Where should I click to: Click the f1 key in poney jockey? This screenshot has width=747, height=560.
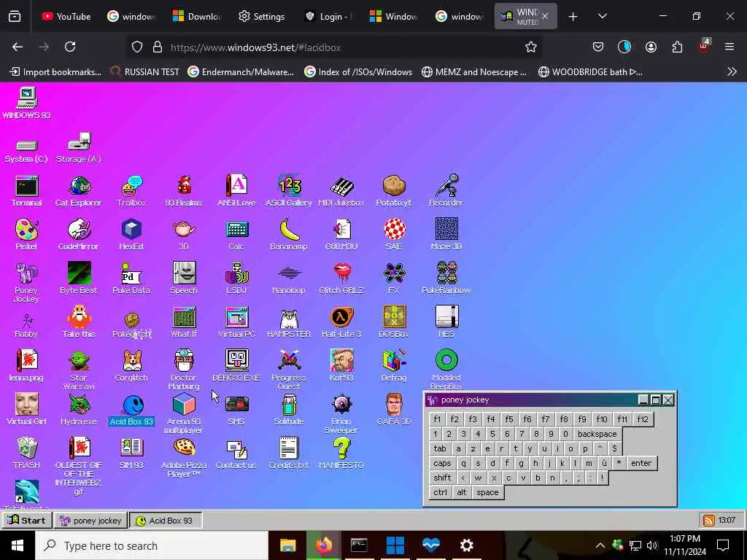click(x=437, y=419)
